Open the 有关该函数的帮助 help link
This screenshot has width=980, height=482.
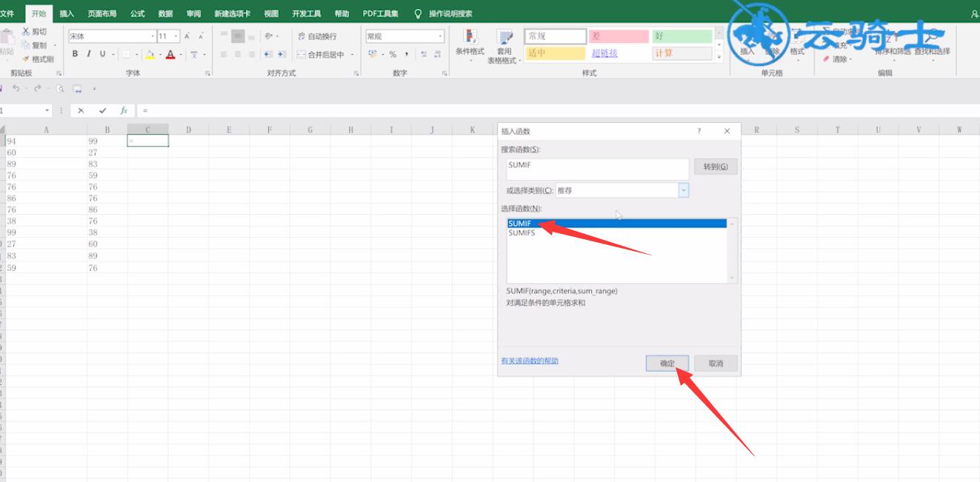(x=530, y=361)
